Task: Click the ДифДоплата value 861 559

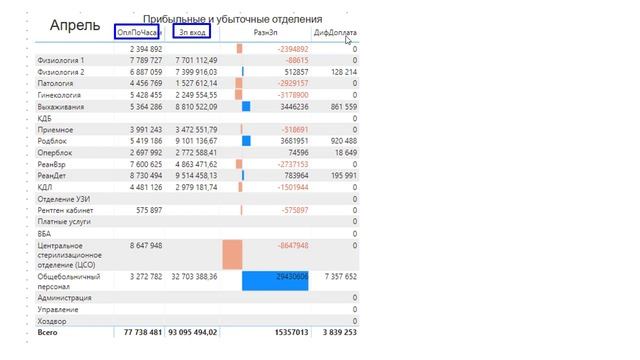Action: 344,107
